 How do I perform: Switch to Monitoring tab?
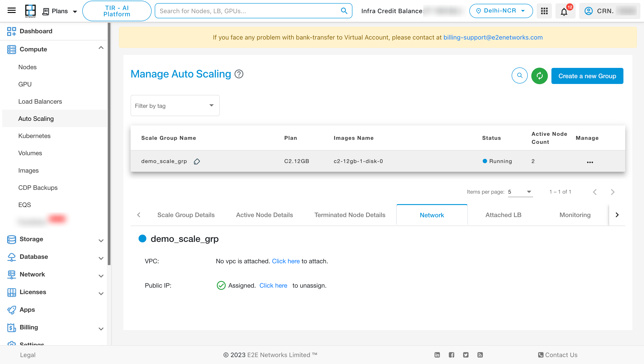point(575,215)
